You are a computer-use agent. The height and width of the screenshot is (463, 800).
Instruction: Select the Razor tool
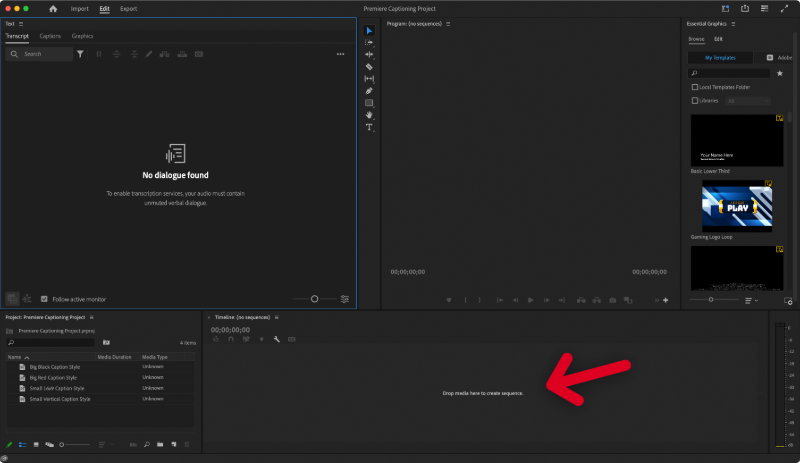tap(369, 67)
